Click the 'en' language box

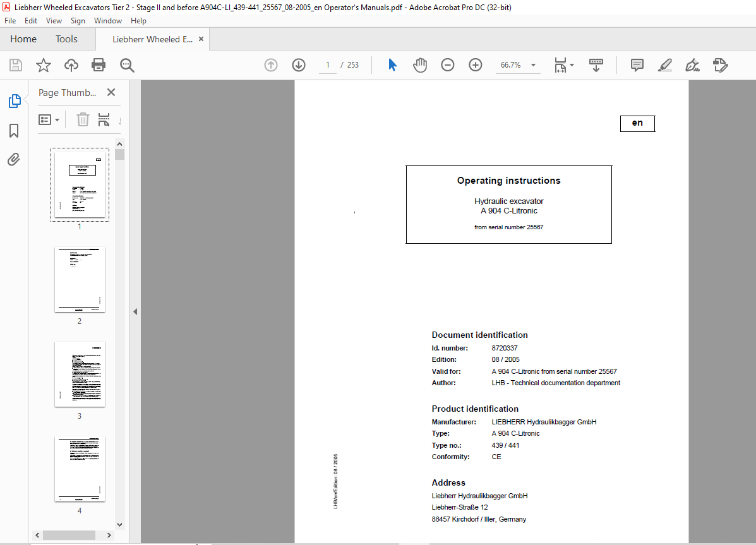[x=637, y=123]
